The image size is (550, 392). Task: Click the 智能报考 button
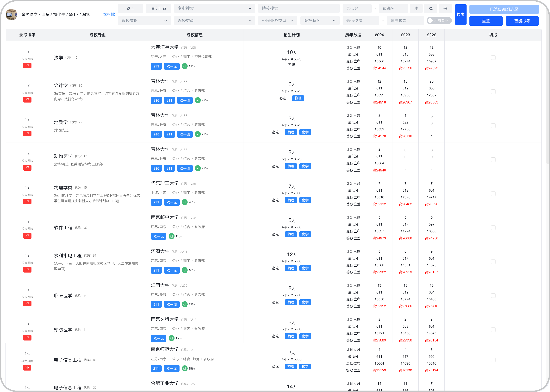point(522,21)
